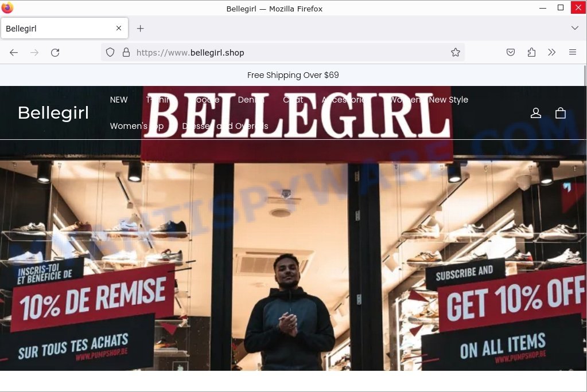Open the NEW menu item
The image size is (587, 392).
119,100
